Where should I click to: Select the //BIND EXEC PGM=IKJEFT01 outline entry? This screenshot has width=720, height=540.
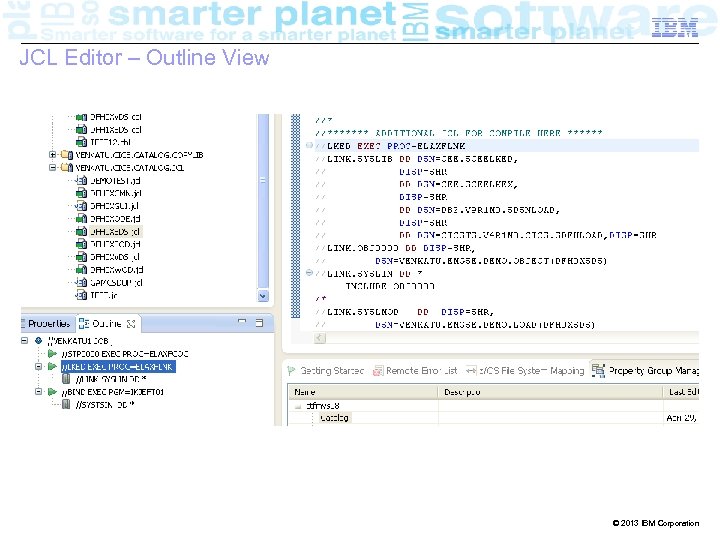point(112,392)
